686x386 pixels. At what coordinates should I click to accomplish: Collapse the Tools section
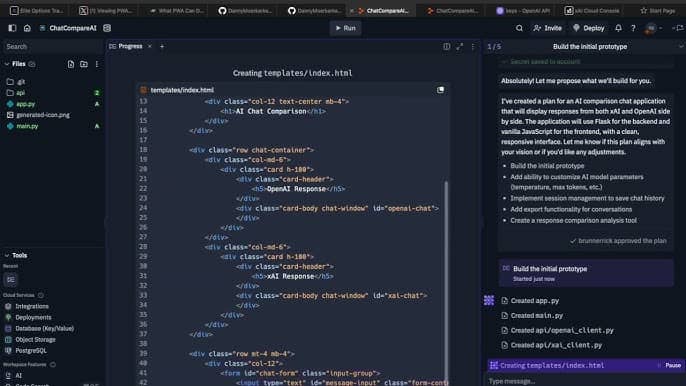(7, 255)
